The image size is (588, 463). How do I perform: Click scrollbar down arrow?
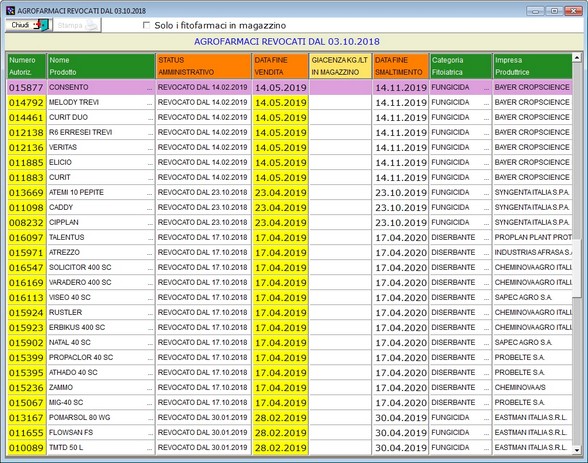click(577, 450)
